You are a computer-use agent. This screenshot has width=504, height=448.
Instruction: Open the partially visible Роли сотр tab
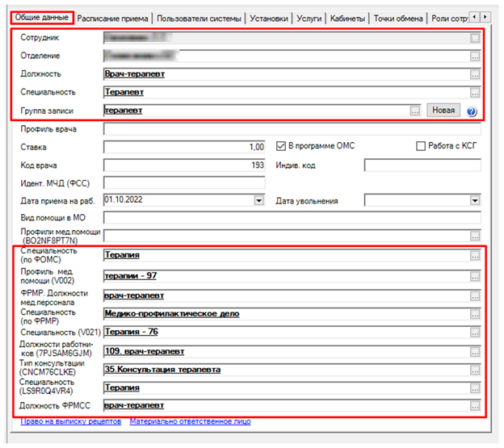click(449, 19)
